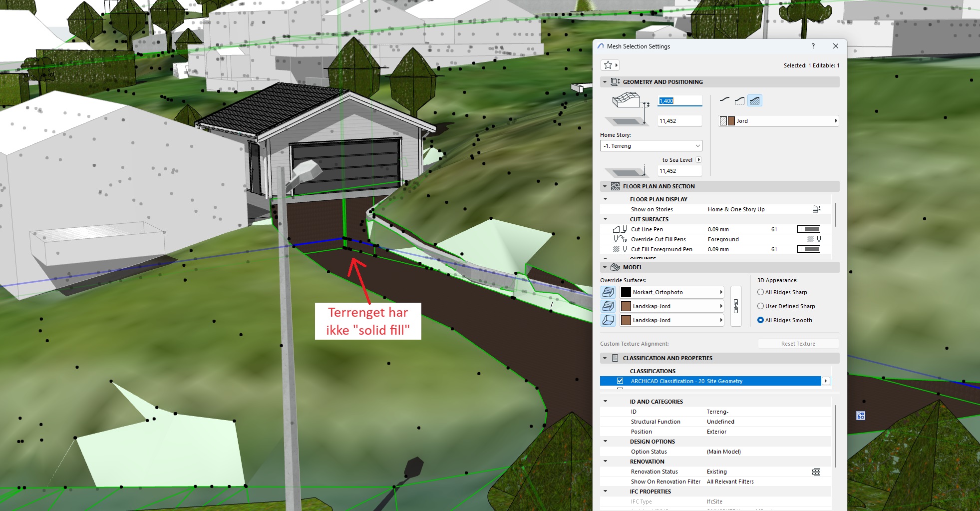Viewport: 980px width, 511px height.
Task: Click the mesh height field showing 1,400
Action: click(679, 101)
